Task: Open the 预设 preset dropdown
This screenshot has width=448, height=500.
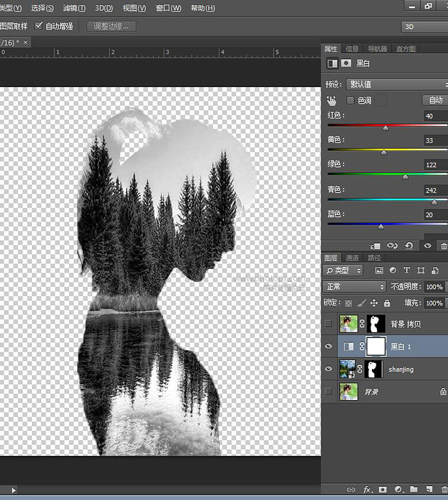Action: click(397, 84)
